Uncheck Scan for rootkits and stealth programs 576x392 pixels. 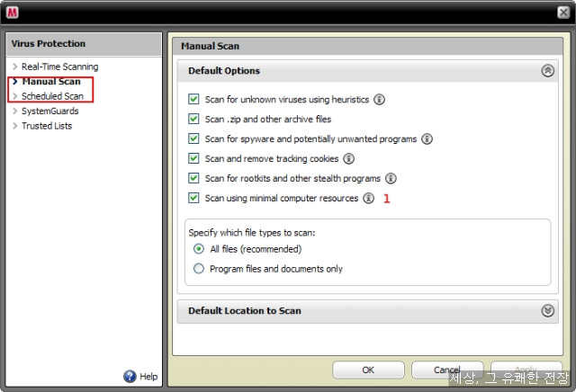coord(193,178)
